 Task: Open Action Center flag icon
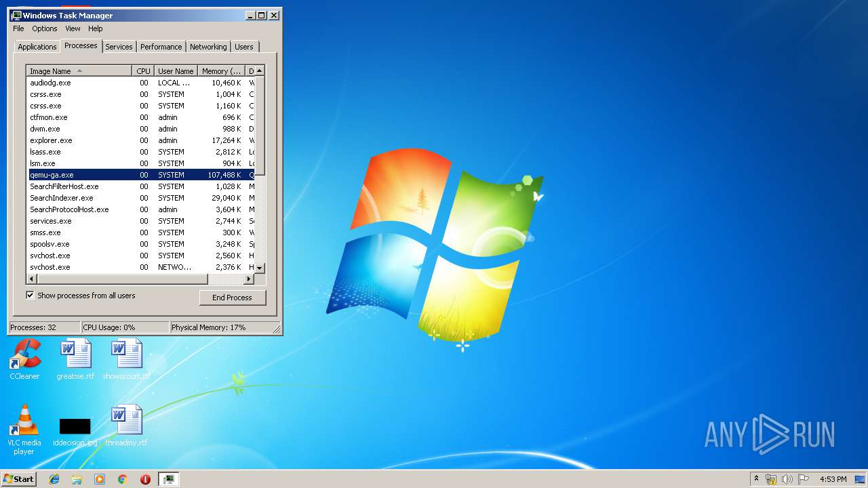[804, 479]
